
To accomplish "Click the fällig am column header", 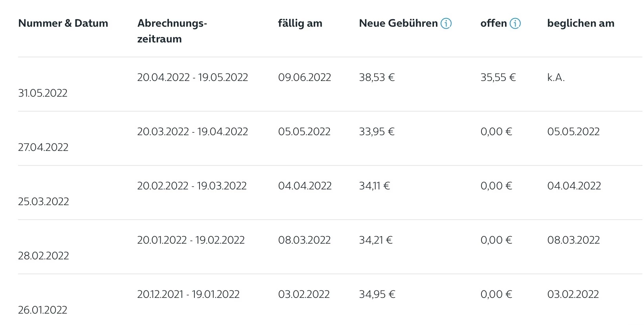I will (x=300, y=23).
